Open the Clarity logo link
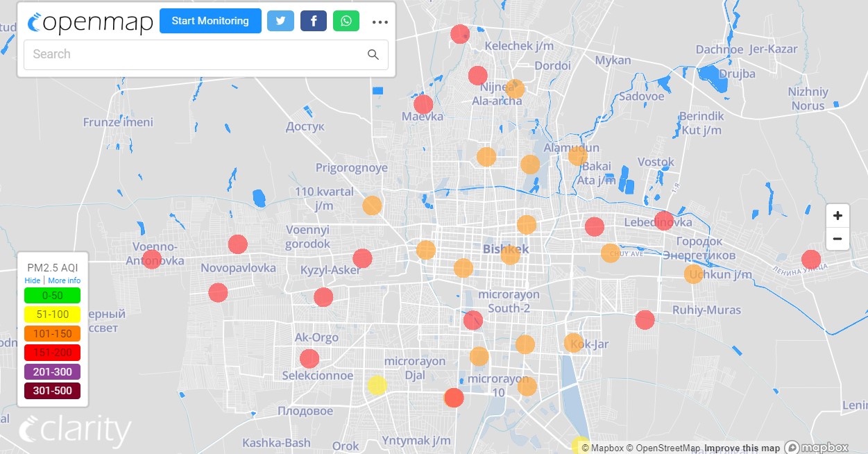 [x=75, y=431]
